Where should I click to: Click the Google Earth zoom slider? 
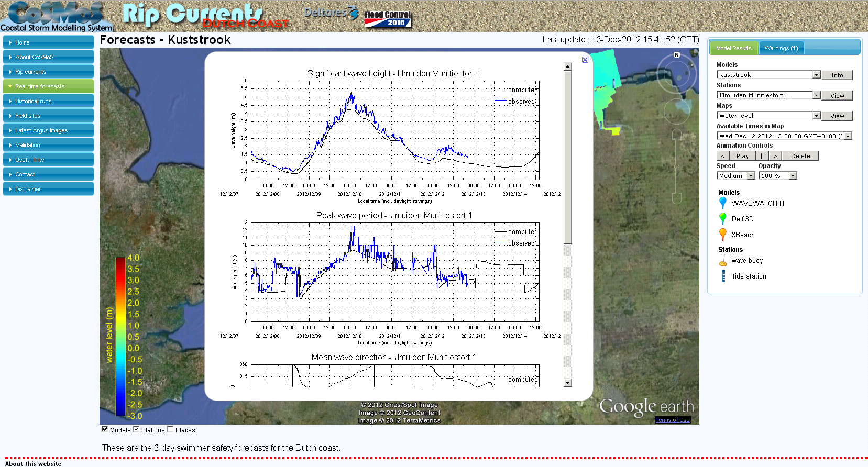[x=677, y=166]
